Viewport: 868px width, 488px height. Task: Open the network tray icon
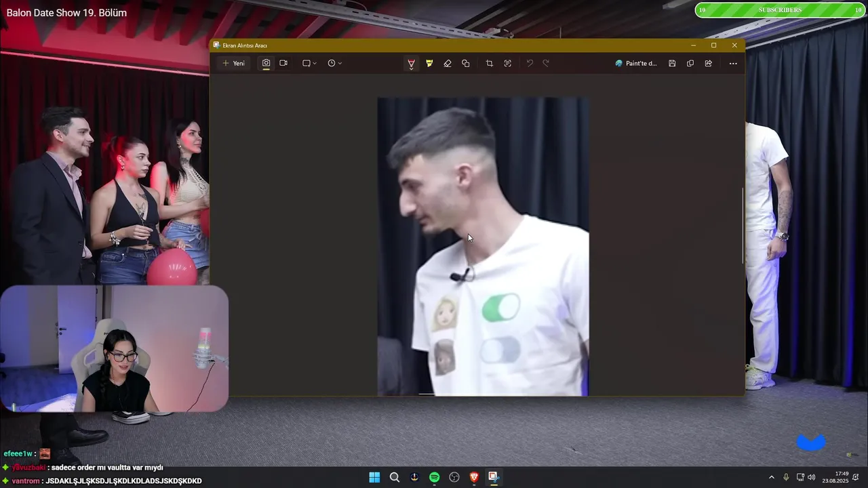(800, 477)
